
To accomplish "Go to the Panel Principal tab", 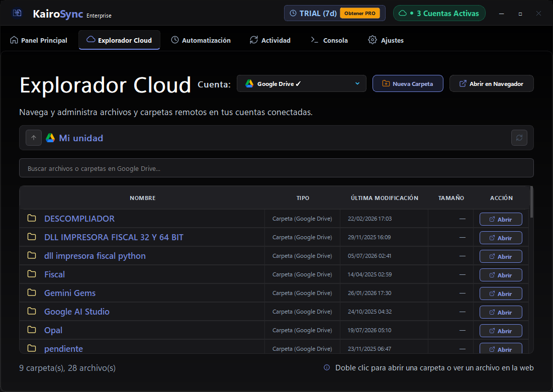I will [x=39, y=40].
